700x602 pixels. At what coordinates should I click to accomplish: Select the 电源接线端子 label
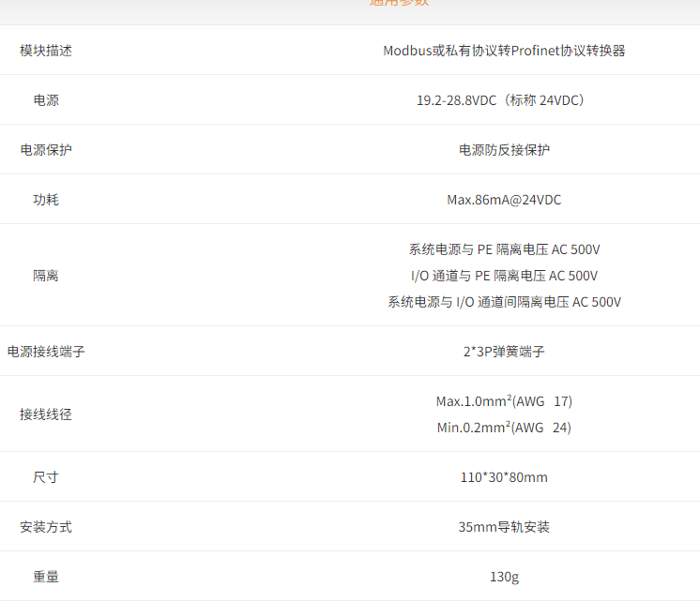[x=46, y=352]
